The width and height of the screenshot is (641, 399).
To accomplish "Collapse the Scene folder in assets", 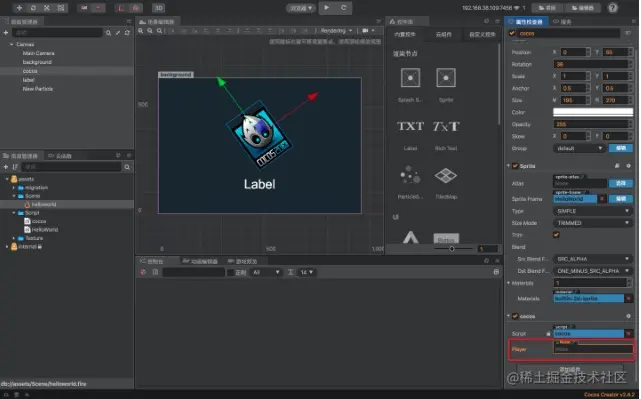I will pyautogui.click(x=14, y=196).
